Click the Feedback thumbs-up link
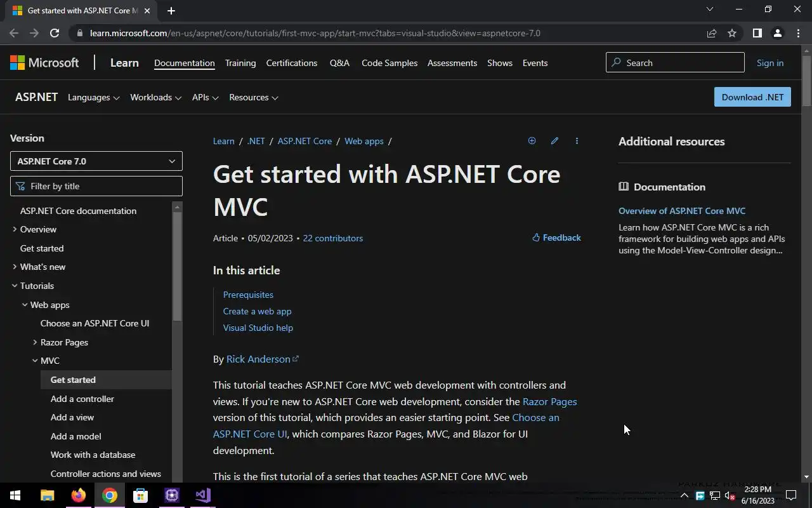 click(x=556, y=237)
